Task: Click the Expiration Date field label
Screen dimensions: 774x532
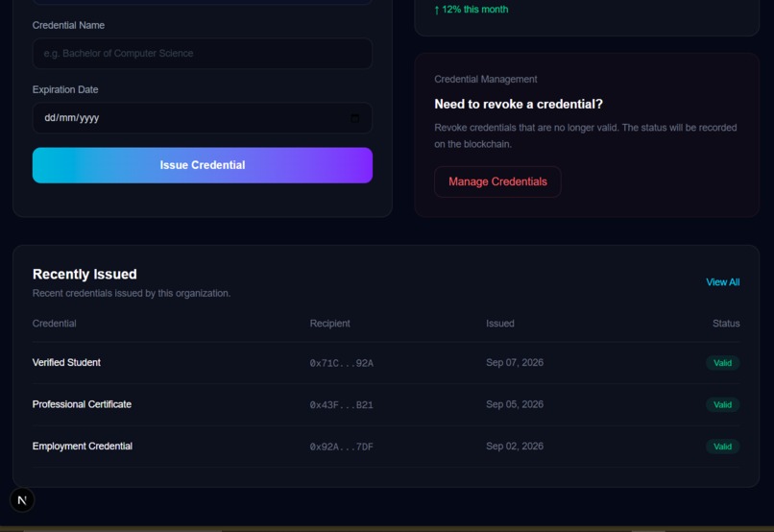Action: 65,90
